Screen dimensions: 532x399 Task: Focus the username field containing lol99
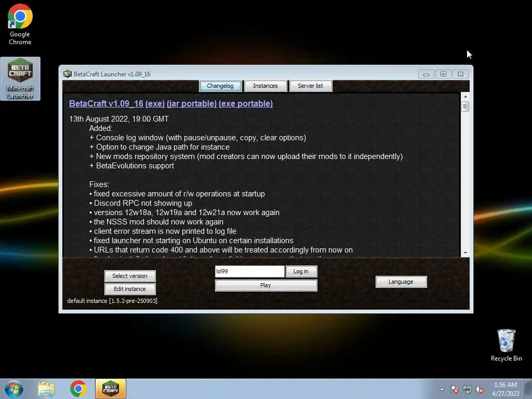(250, 271)
